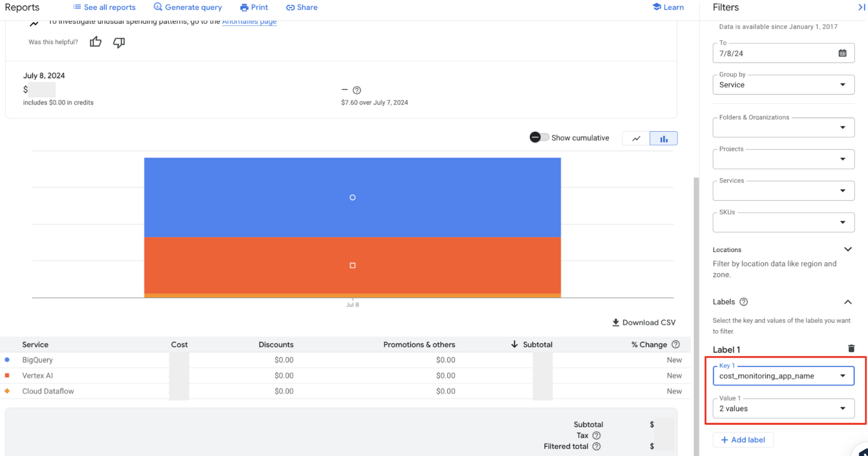Click the Add label button

point(743,440)
